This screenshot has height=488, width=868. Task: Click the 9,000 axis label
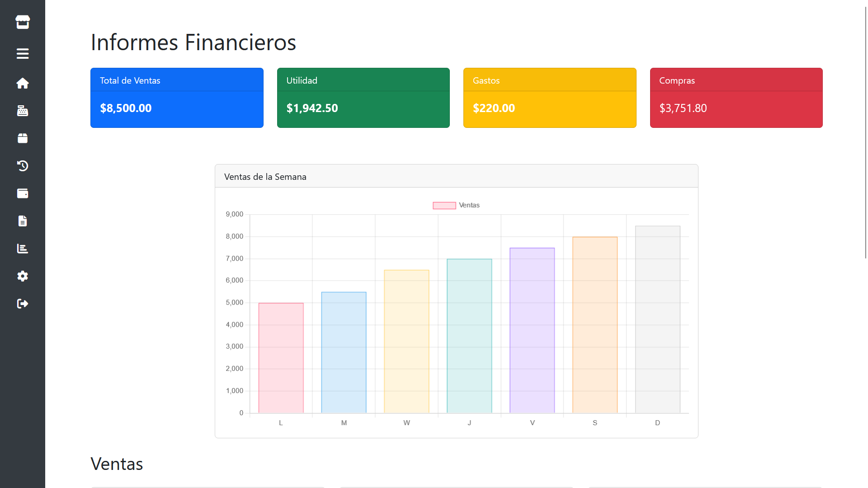(x=234, y=214)
